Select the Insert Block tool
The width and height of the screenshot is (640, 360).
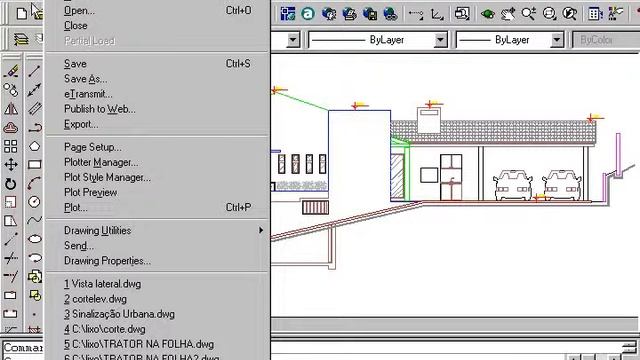point(35,277)
